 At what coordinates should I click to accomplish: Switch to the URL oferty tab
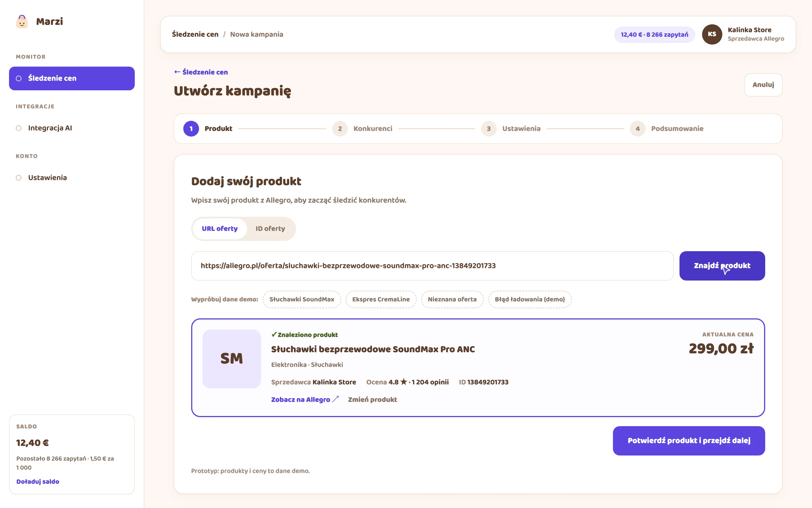[220, 229]
